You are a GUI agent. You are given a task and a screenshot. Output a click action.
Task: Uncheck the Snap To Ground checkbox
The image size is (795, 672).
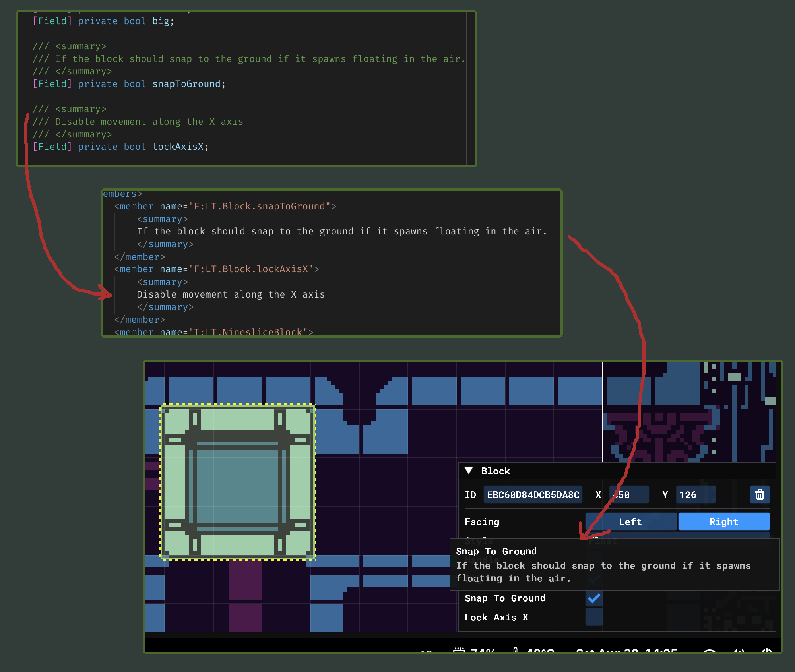[594, 598]
